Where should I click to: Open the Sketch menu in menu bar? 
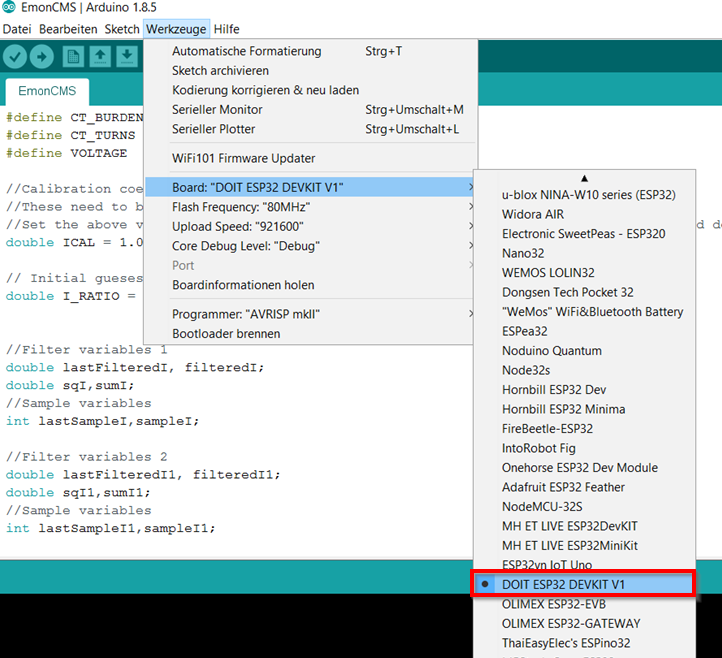[122, 29]
